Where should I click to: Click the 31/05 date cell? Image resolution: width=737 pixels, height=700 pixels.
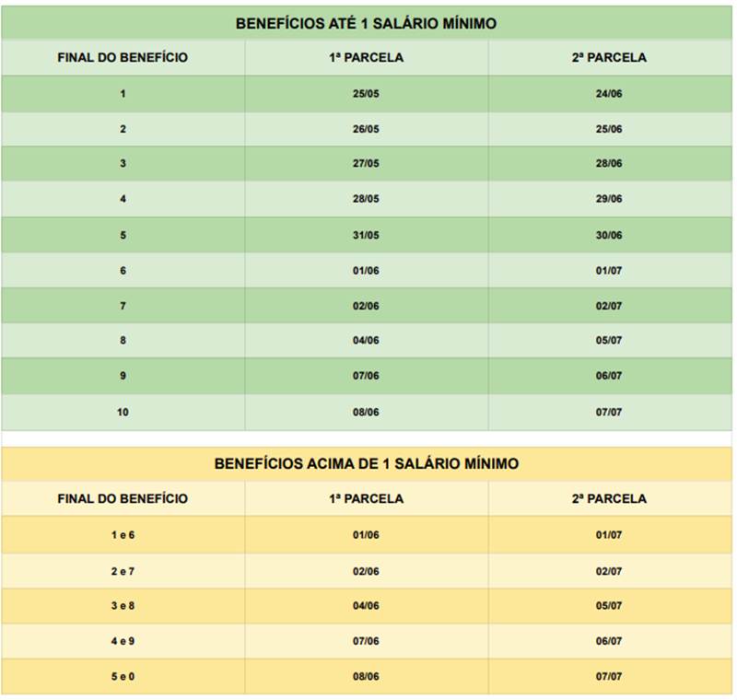coord(366,235)
